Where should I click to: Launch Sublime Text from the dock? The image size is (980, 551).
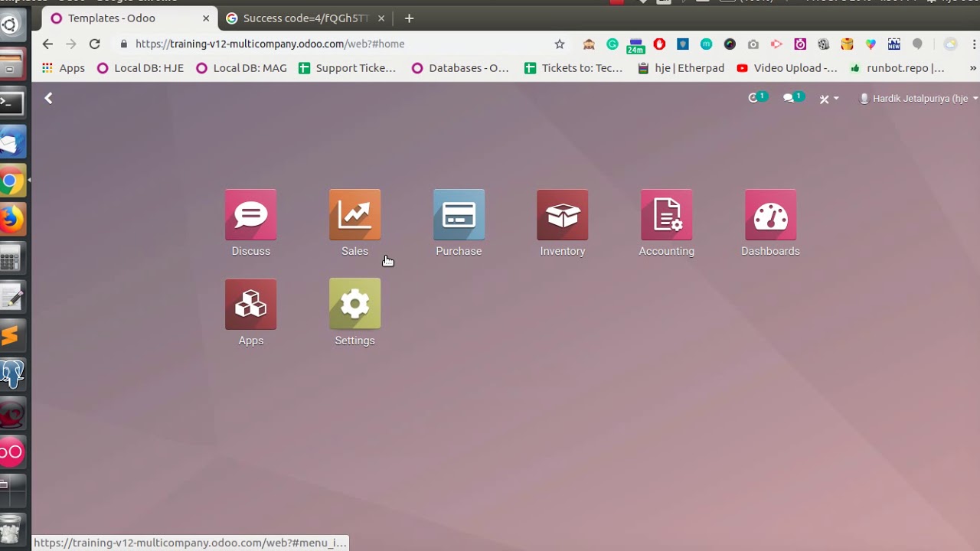11,335
